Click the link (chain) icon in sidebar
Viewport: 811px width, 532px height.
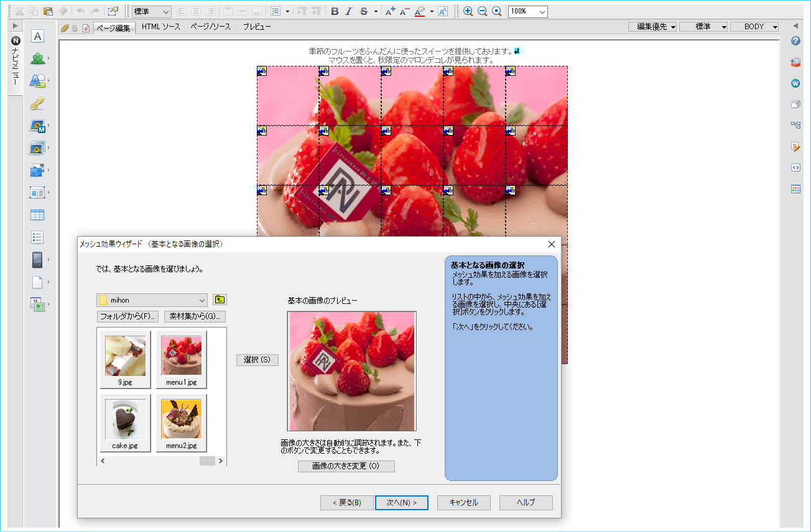point(37,103)
